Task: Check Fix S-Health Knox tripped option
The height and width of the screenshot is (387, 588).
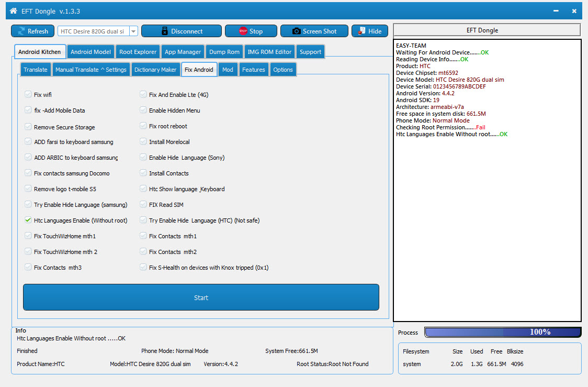Action: (143, 267)
